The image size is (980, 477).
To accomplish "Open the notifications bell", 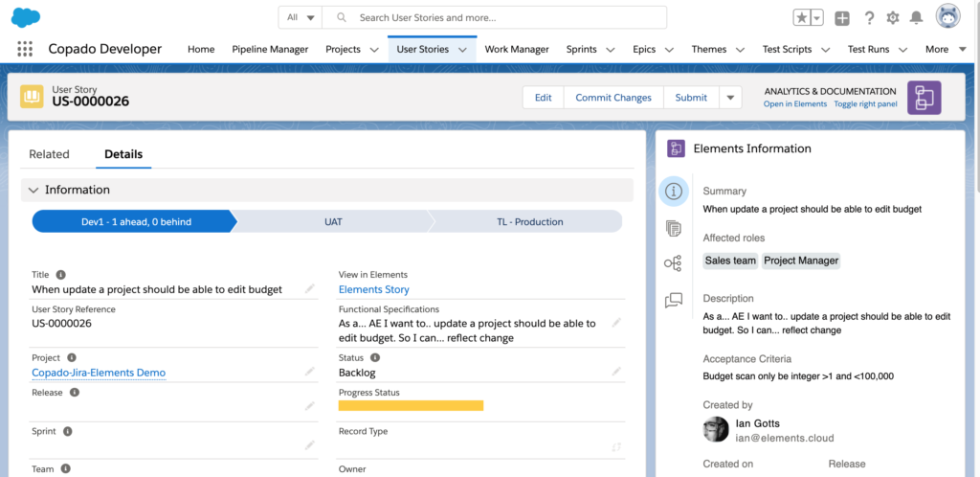I will 917,18.
